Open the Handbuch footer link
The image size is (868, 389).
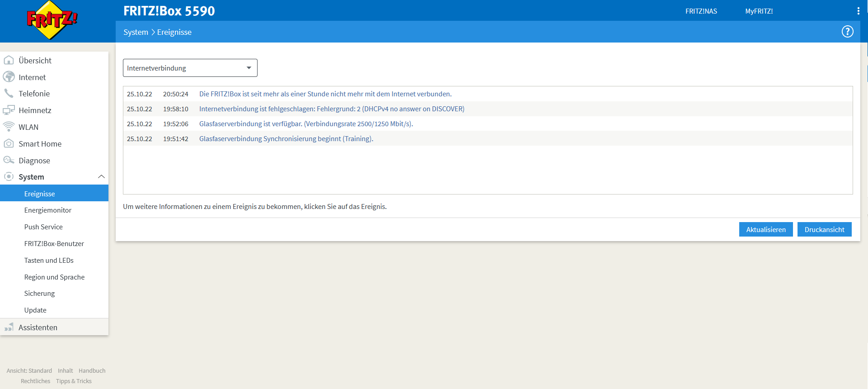click(92, 370)
